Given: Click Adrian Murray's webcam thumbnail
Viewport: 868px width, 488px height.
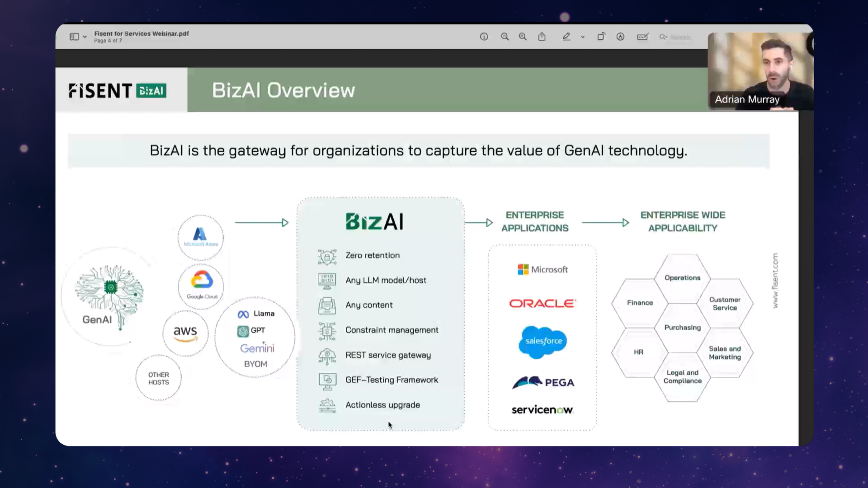Looking at the screenshot, I should (759, 70).
